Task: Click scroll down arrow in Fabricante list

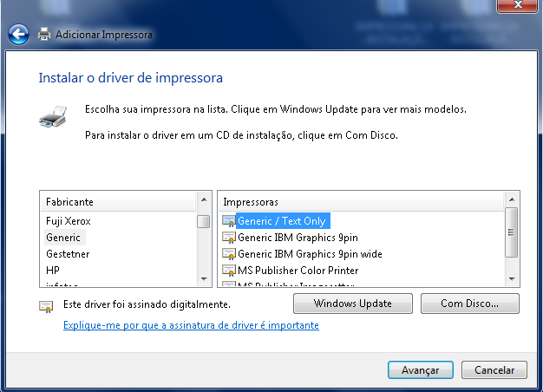Action: tap(204, 278)
